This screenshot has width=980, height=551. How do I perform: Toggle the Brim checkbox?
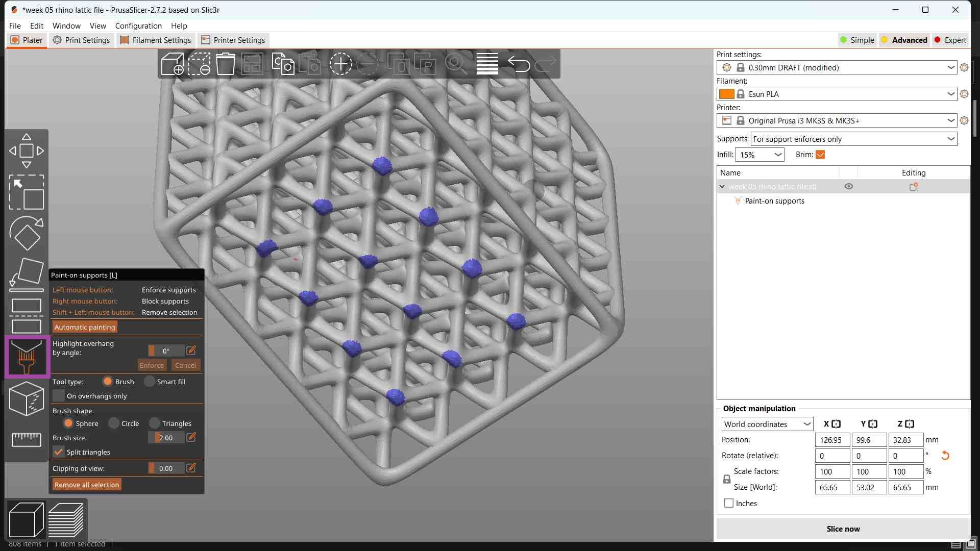tap(820, 155)
